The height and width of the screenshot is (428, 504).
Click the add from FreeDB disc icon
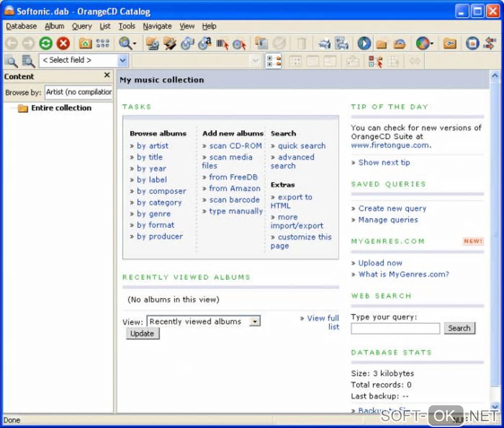[187, 43]
